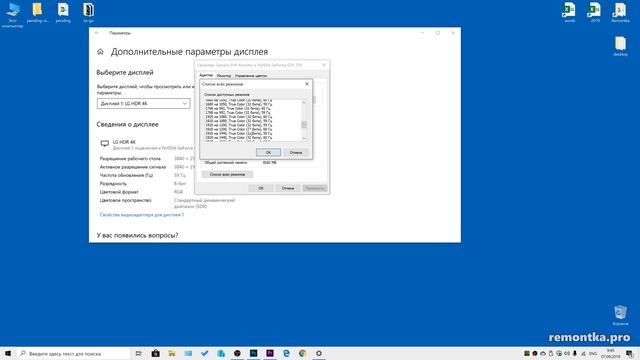Viewport: 640px width, 360px height.
Task: Click the taskbar search box
Action: [x=74, y=353]
